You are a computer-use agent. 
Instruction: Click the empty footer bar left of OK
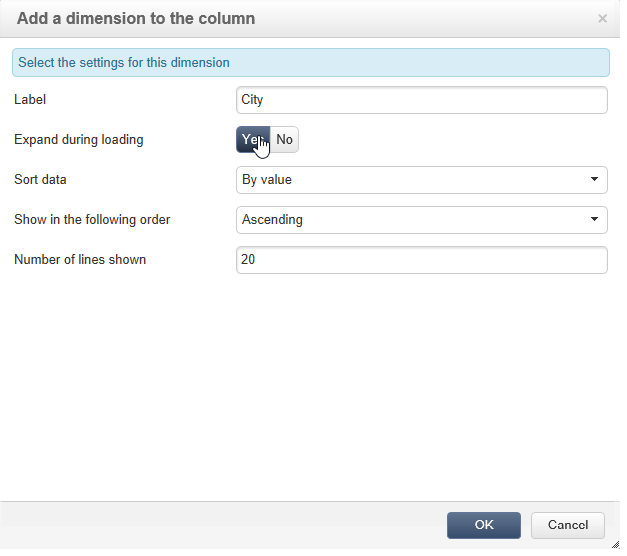(x=220, y=525)
